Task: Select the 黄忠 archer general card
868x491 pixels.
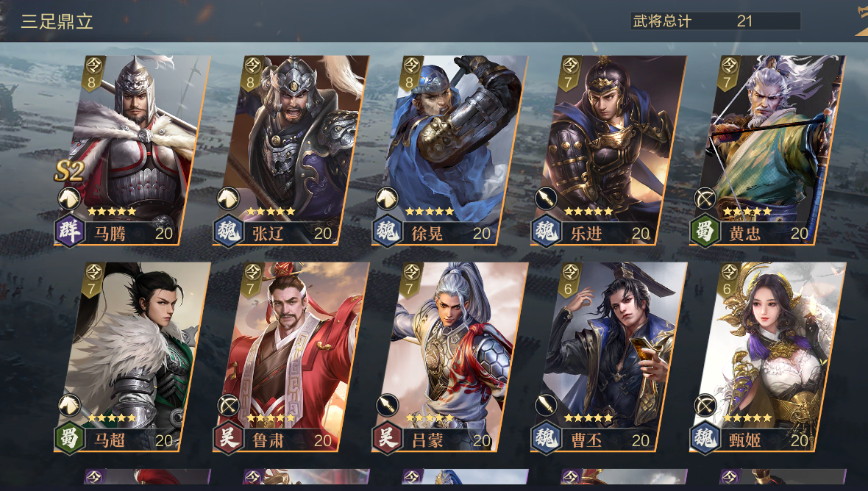Action: (767, 149)
